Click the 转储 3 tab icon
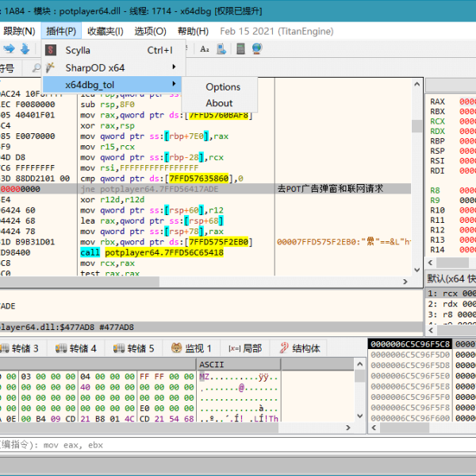The height and width of the screenshot is (476, 476). (x=5, y=348)
